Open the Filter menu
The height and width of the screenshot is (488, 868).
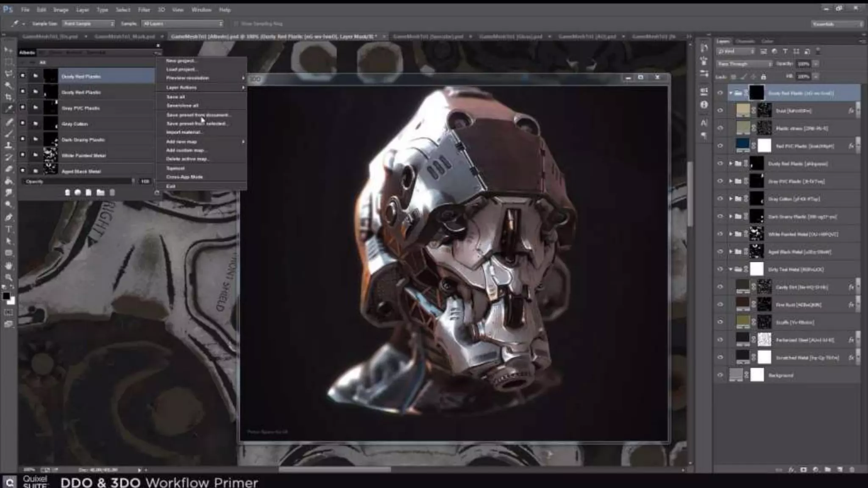[x=144, y=9]
